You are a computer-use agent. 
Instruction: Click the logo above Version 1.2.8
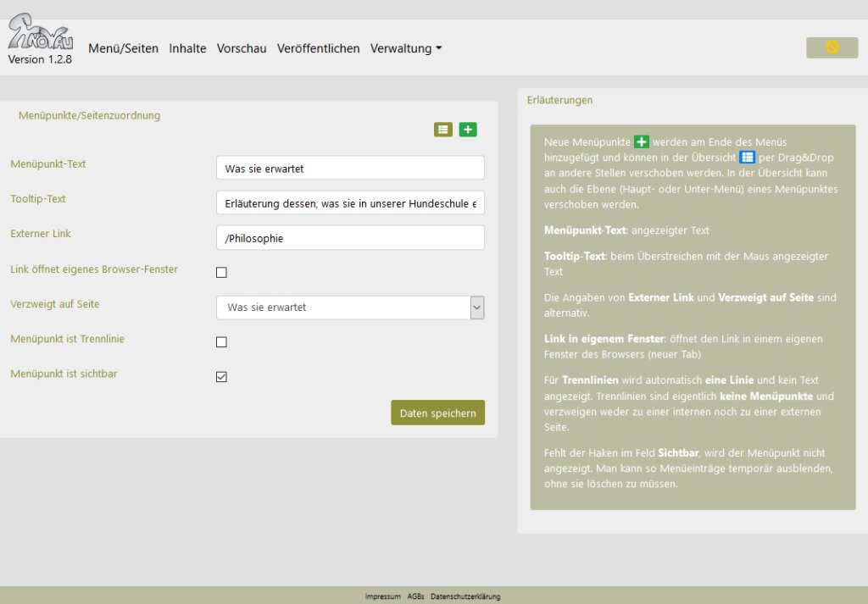point(40,34)
